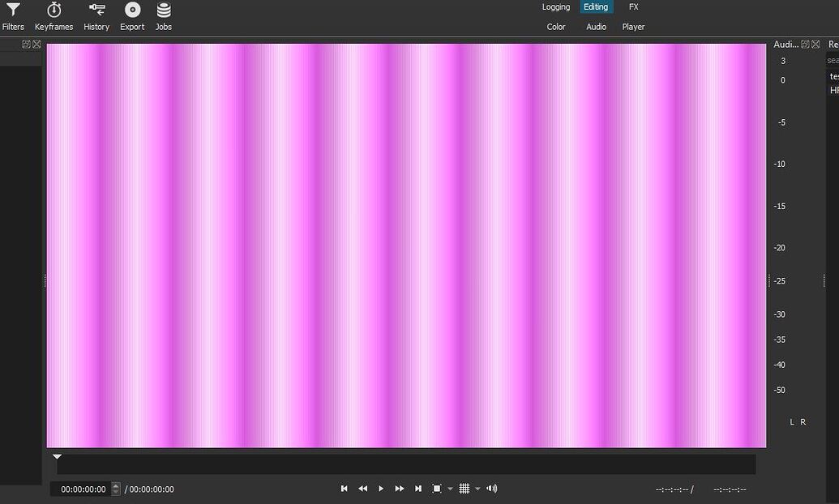Open the Player layout
Screen dimensions: 839x504
[x=633, y=26]
